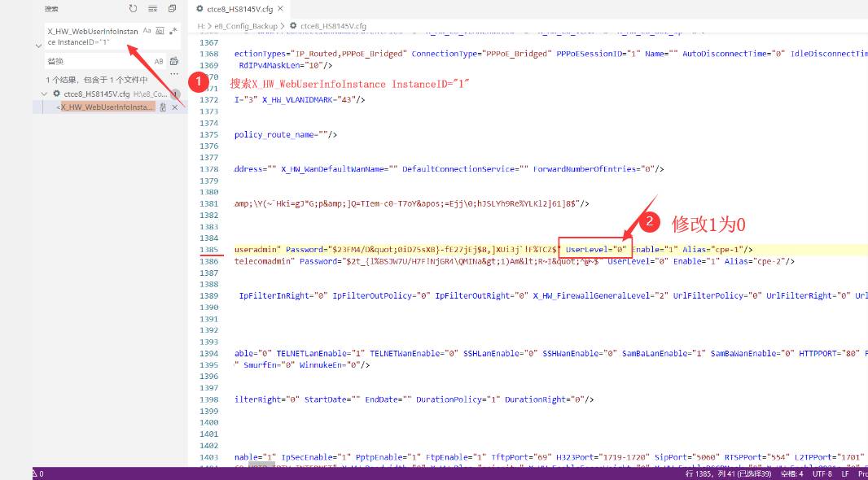Open the search details three-dot toggle
This screenshot has height=480, width=868.
[173, 74]
